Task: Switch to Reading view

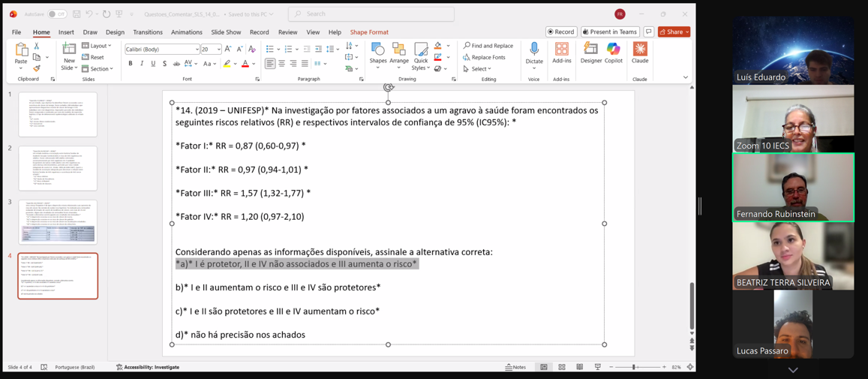Action: click(580, 367)
